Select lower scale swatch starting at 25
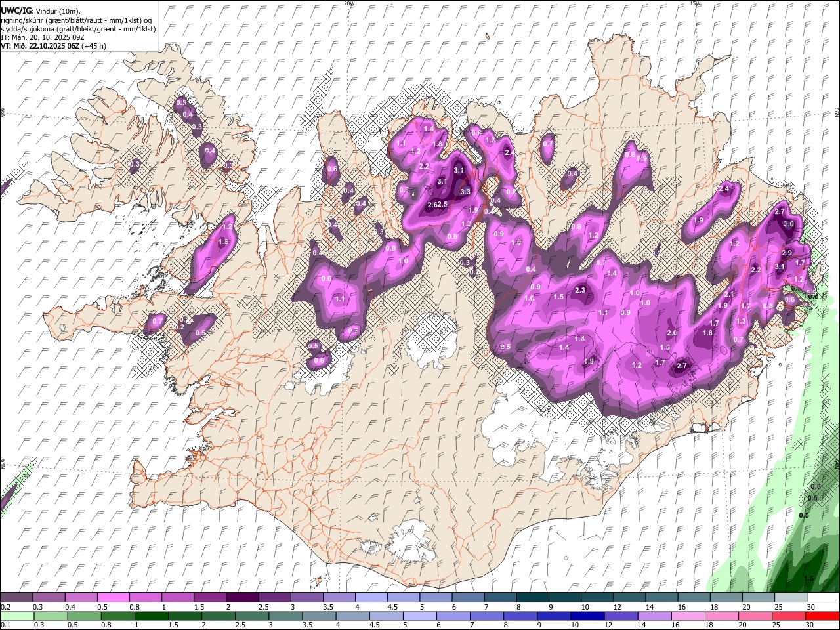Viewport: 840px width, 630px height. (788, 616)
